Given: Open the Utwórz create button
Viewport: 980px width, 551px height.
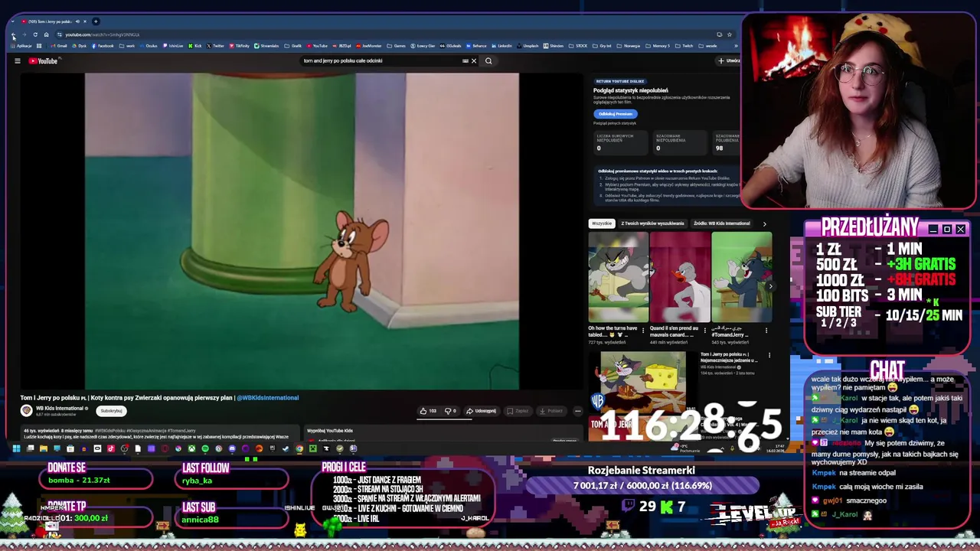Looking at the screenshot, I should point(729,61).
